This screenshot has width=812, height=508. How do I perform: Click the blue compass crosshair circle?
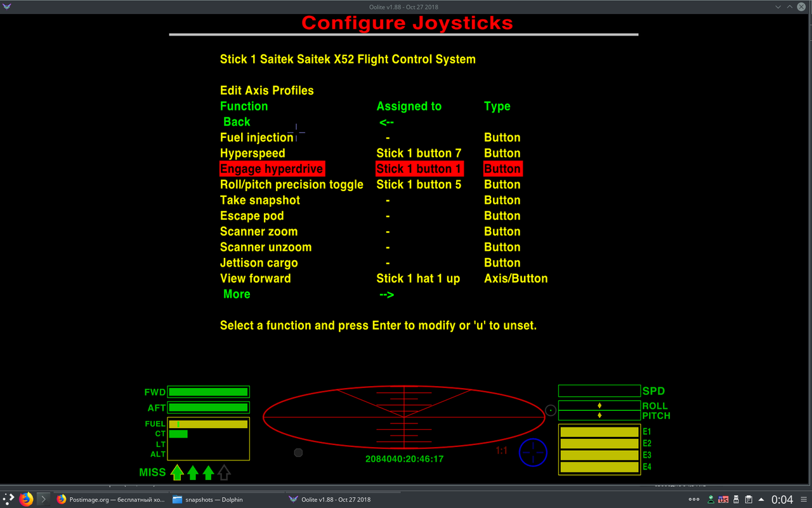533,452
